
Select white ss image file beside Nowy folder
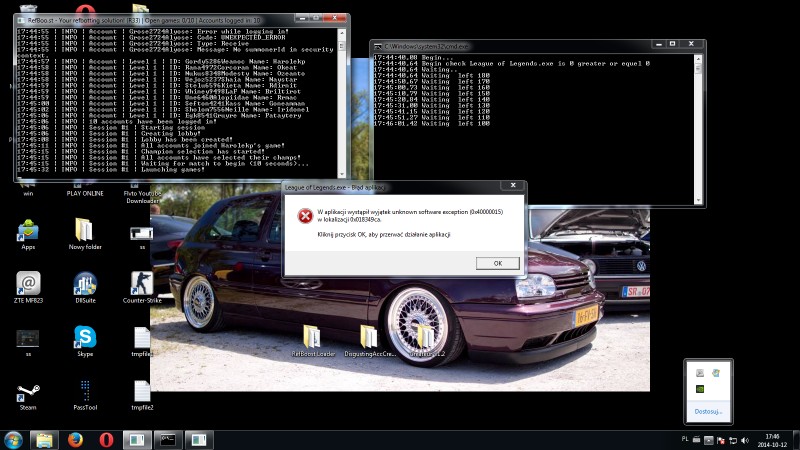tap(142, 237)
